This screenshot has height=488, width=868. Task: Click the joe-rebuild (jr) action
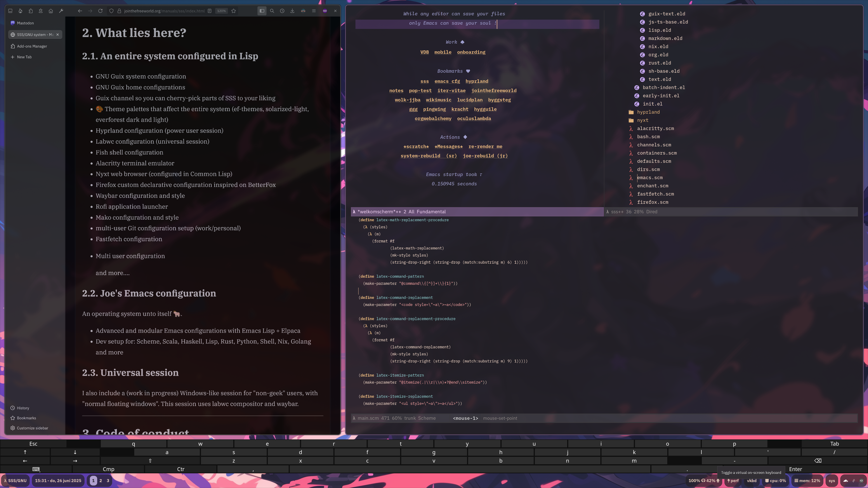click(x=485, y=156)
